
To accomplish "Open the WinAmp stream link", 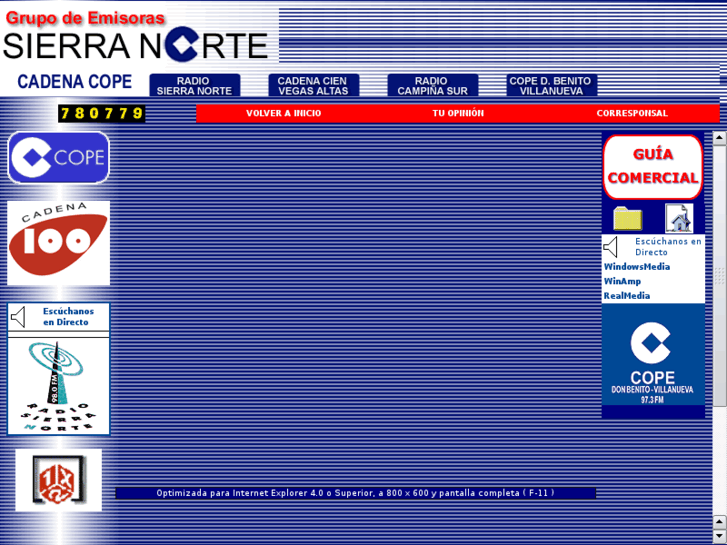I will tap(622, 281).
